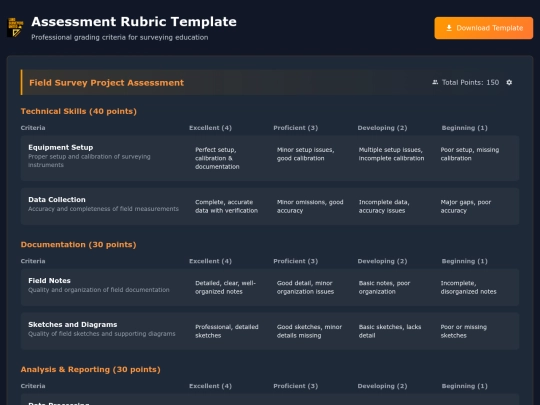Select the Technical Skills (40 points) heading
The height and width of the screenshot is (405, 540).
coord(79,111)
